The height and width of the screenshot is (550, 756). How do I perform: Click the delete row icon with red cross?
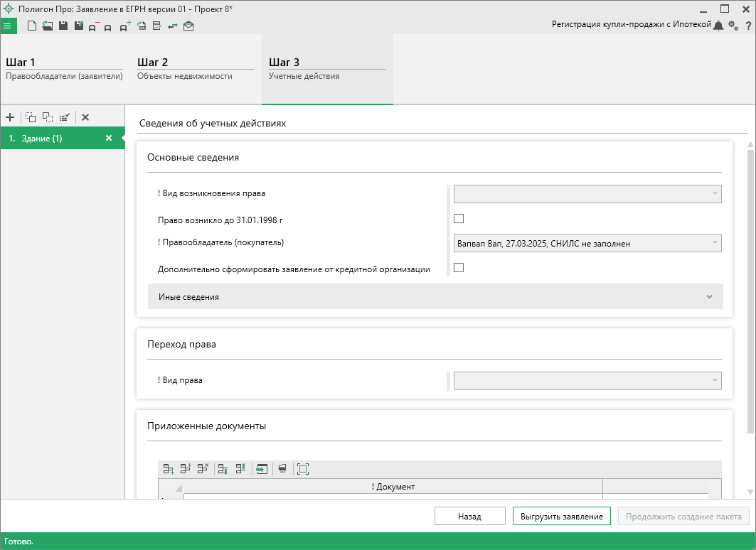[203, 469]
